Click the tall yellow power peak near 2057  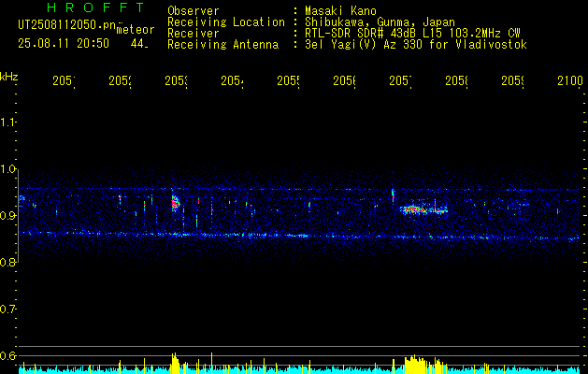[414, 364]
